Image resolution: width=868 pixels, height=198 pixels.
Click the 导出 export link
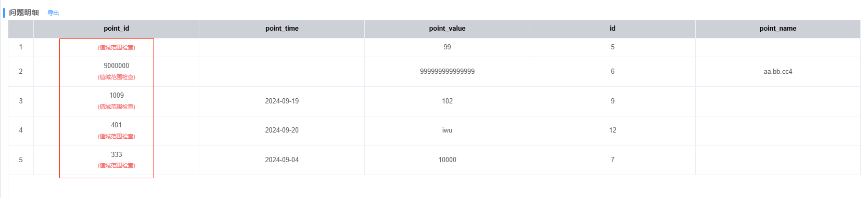(53, 13)
